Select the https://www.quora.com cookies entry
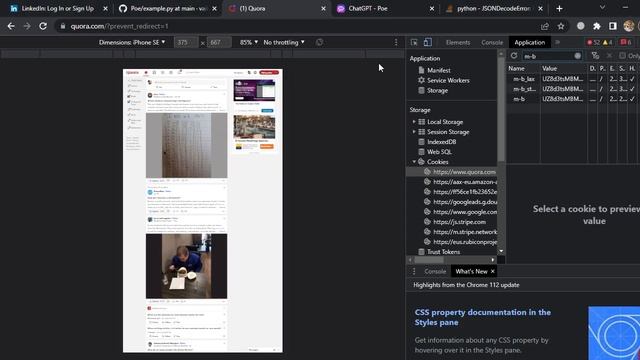Image resolution: width=640 pixels, height=360 pixels. click(460, 172)
